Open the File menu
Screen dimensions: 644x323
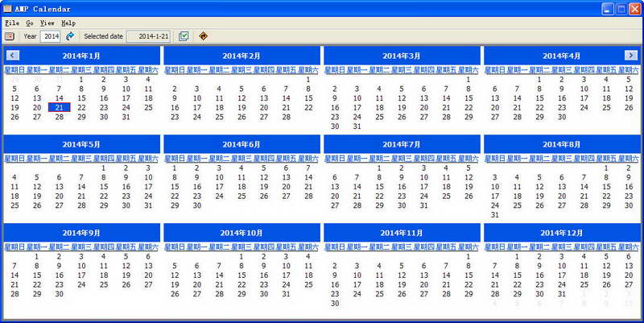(x=12, y=23)
